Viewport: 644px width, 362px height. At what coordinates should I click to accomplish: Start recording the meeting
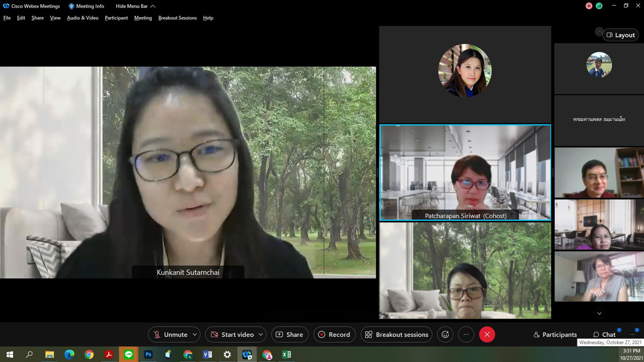334,335
